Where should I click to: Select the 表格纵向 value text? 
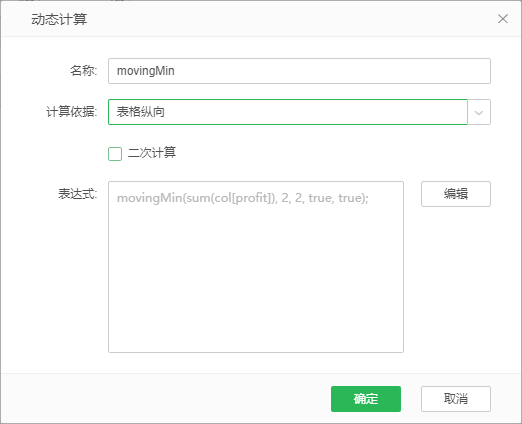[x=141, y=112]
